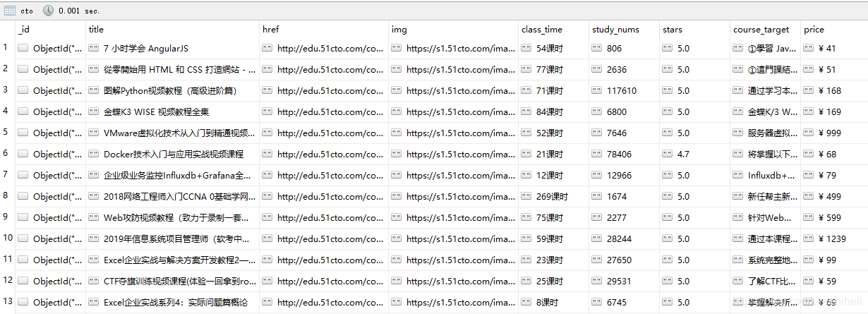Click string icon before 'Influxdb+...' course_target
868x314 pixels.
coord(738,176)
